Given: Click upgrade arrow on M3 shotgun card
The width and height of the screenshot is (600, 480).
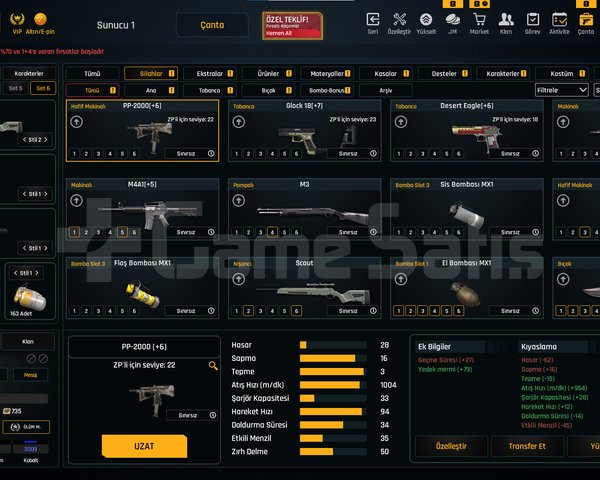Looking at the screenshot, I should (x=239, y=200).
